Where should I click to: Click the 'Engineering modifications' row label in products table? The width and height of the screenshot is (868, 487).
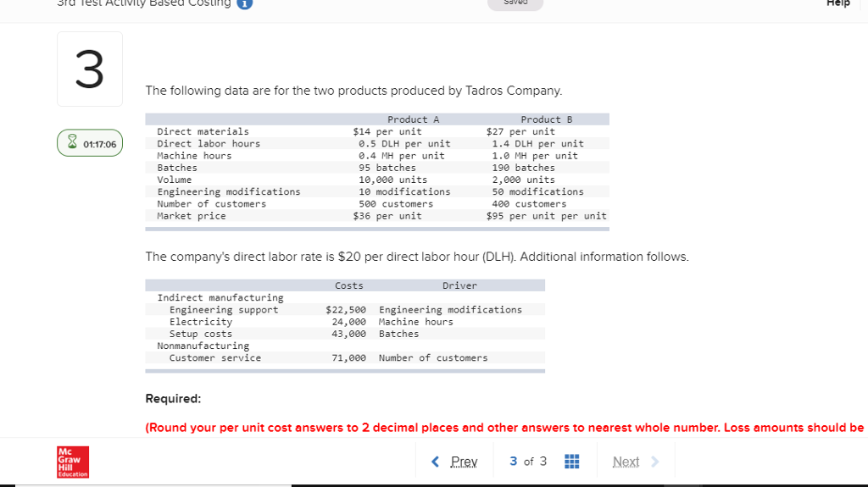229,192
